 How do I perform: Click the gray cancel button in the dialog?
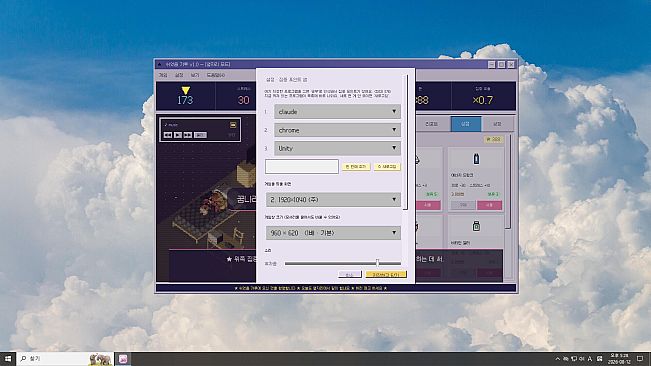pyautogui.click(x=350, y=275)
